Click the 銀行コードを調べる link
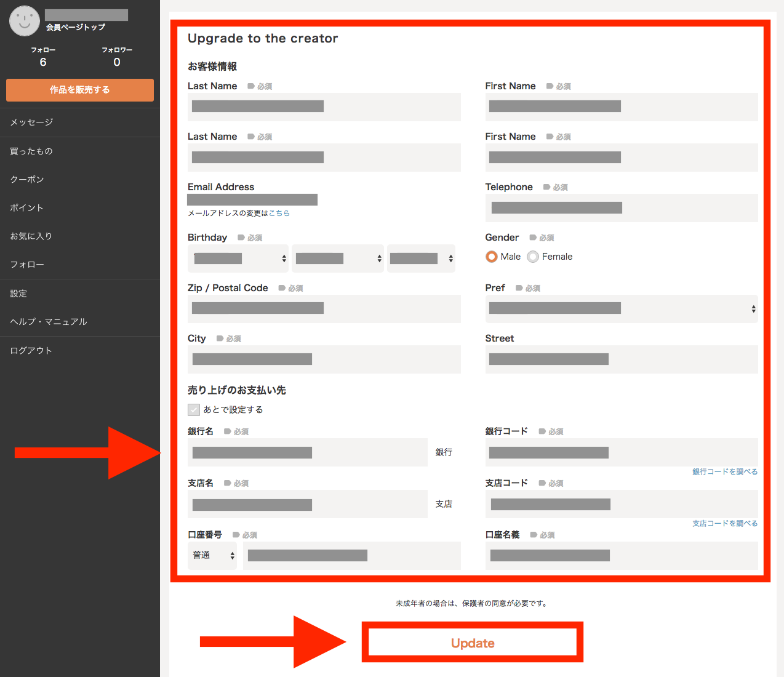Screen dimensions: 784x677 pos(724,472)
